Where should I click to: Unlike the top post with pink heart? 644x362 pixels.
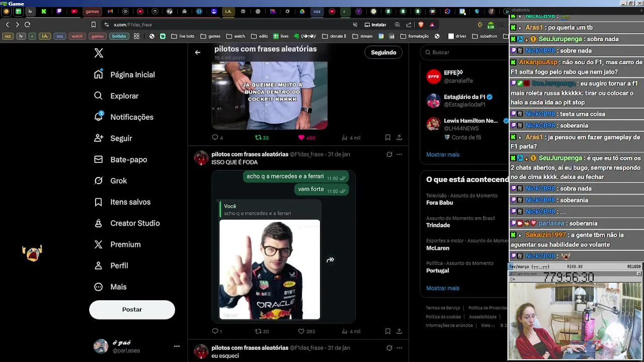click(301, 137)
